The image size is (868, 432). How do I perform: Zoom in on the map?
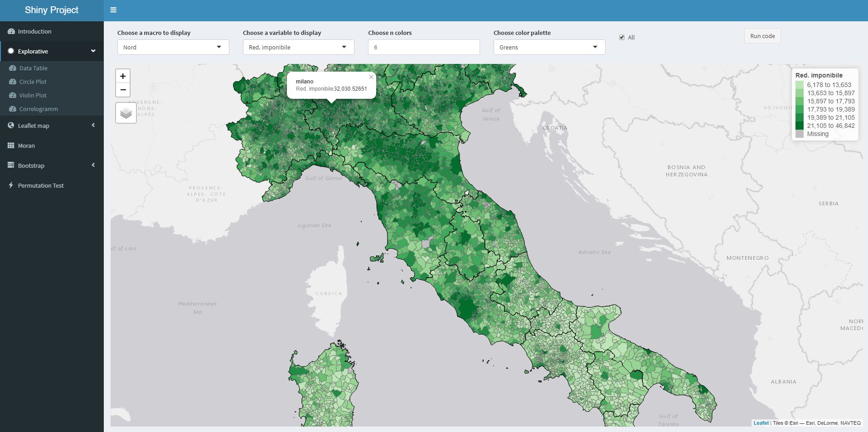point(123,76)
